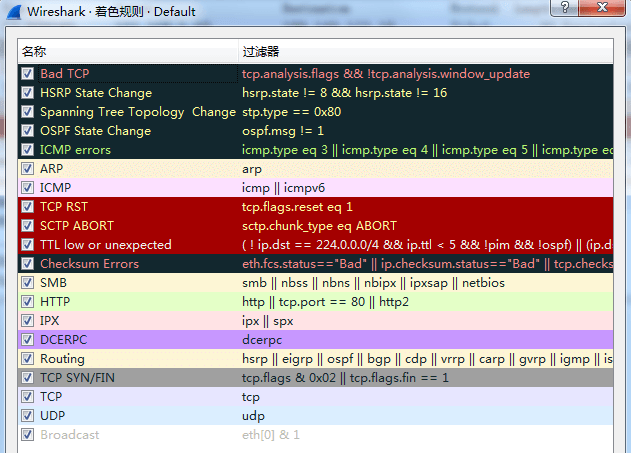The width and height of the screenshot is (631, 453).
Task: Select the Checksum Errors rule name
Action: pos(89,264)
